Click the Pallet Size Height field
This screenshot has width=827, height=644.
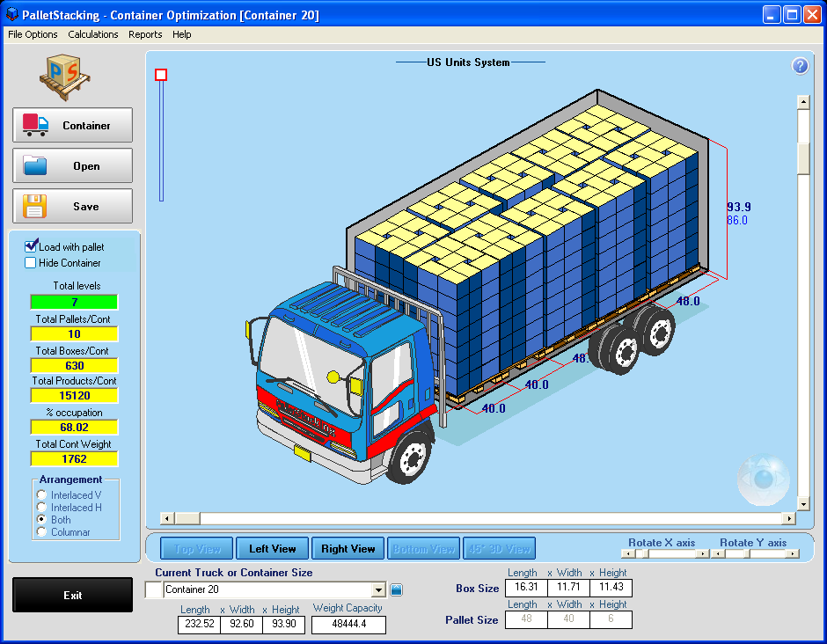pos(611,619)
